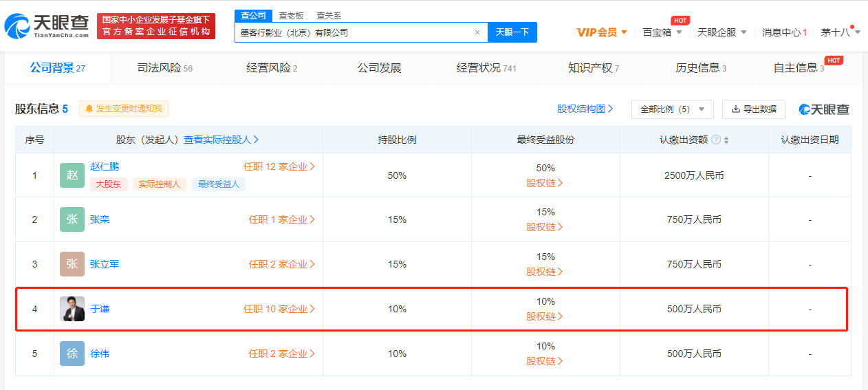This screenshot has height=390, width=868.
Task: Select the 自主信息 tab
Action: 799,68
